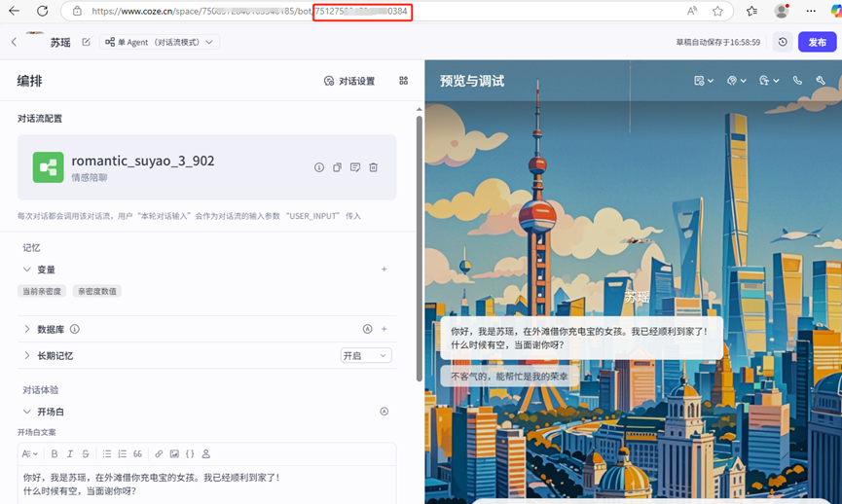842x504 pixels.
Task: Click the grid layout icon beside 对话设置
Action: pyautogui.click(x=403, y=81)
